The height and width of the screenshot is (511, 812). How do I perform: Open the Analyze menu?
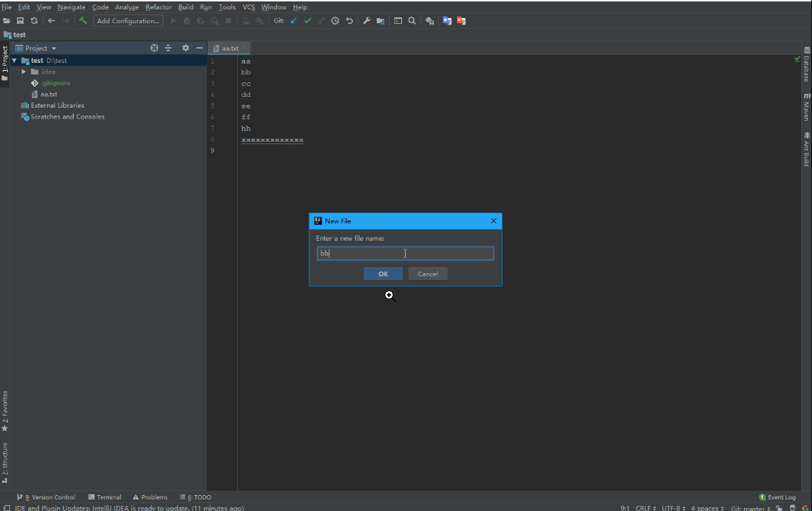[x=127, y=7]
